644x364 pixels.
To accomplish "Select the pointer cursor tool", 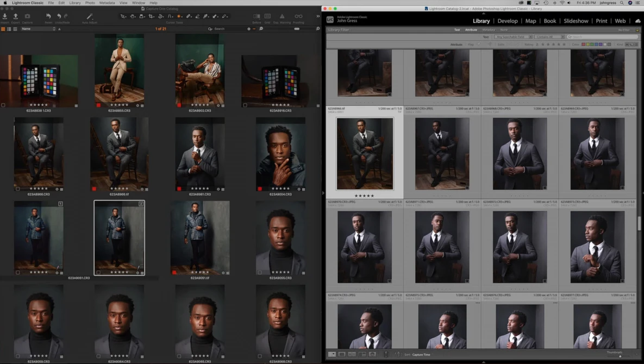I will (x=123, y=16).
